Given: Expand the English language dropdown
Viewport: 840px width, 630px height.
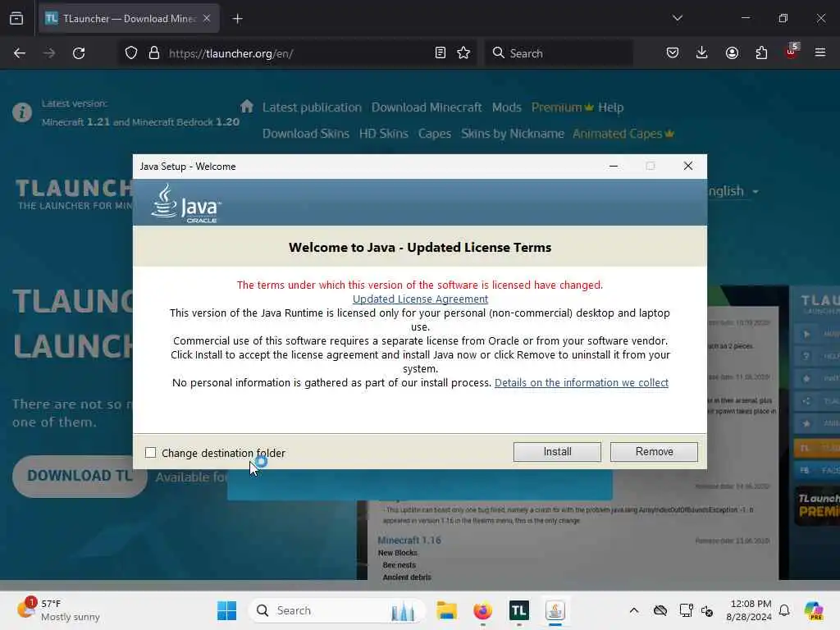Looking at the screenshot, I should click(733, 191).
